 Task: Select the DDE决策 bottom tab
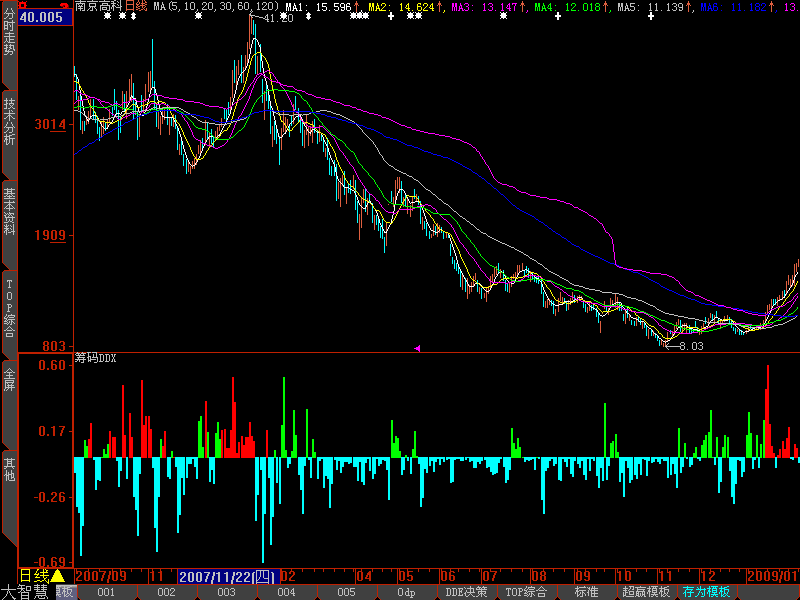tap(466, 592)
